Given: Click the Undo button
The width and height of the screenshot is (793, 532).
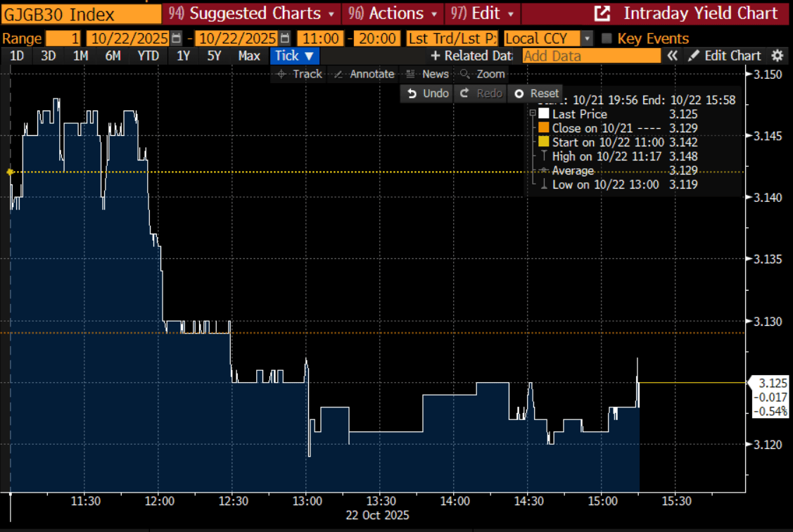Looking at the screenshot, I should [x=428, y=93].
